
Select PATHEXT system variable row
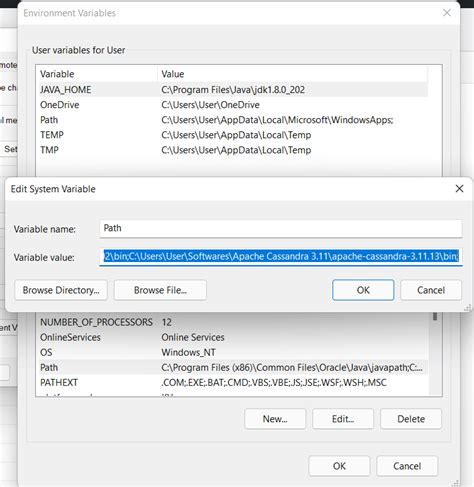point(233,382)
